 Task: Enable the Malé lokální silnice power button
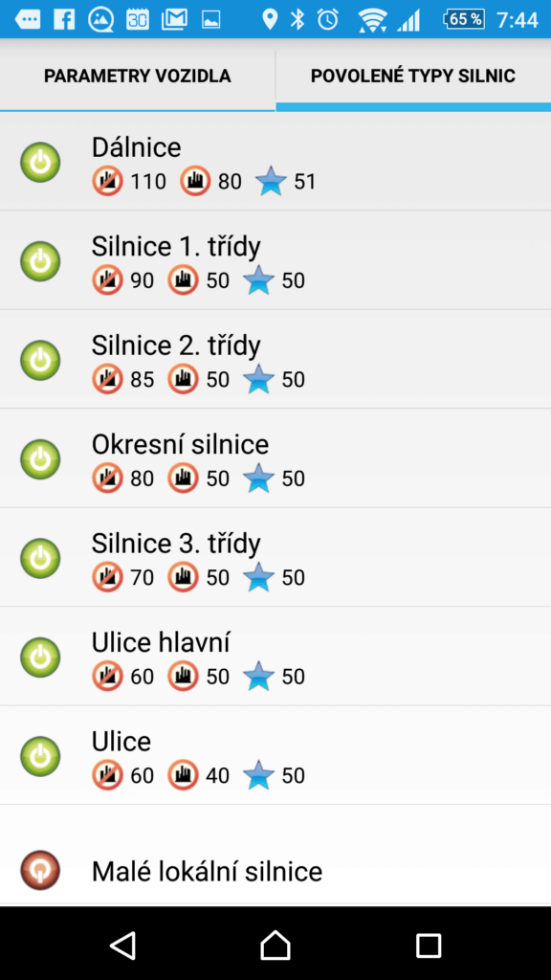[40, 870]
